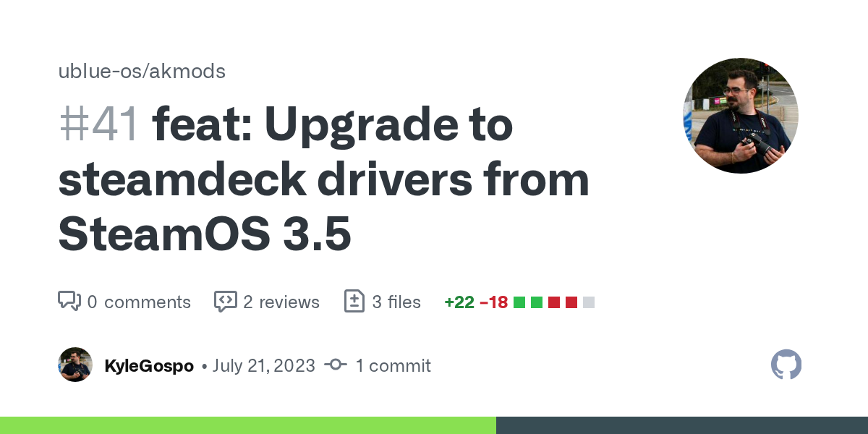The height and width of the screenshot is (434, 868).
Task: Select the #41 pull request number
Action: pyautogui.click(x=98, y=126)
